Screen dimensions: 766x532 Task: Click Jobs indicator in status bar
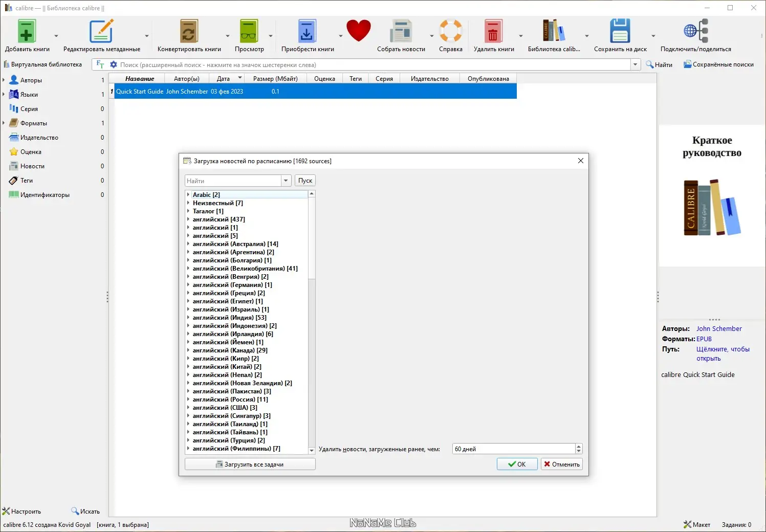(x=736, y=524)
